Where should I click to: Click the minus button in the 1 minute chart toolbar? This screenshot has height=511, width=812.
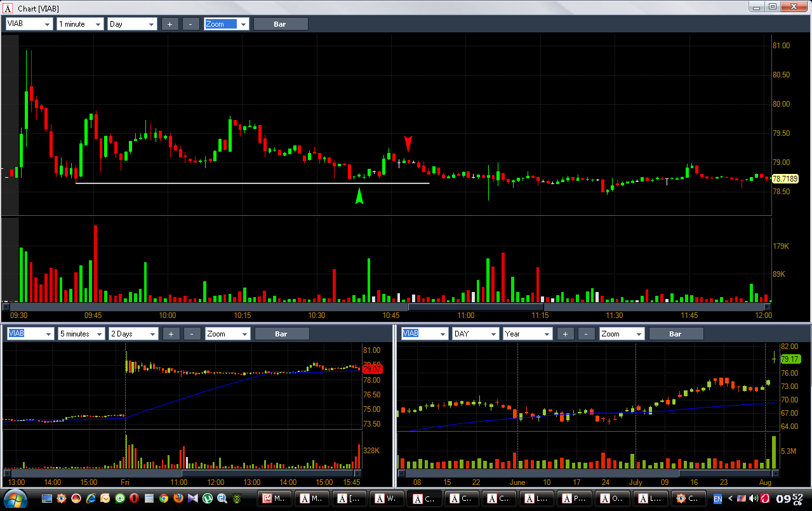click(190, 24)
